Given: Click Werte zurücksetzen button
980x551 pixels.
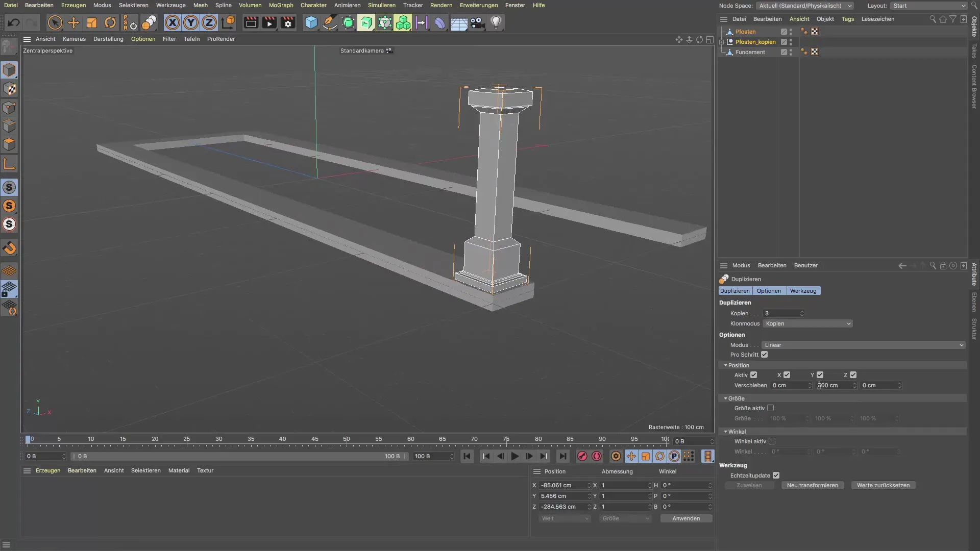Looking at the screenshot, I should point(883,485).
